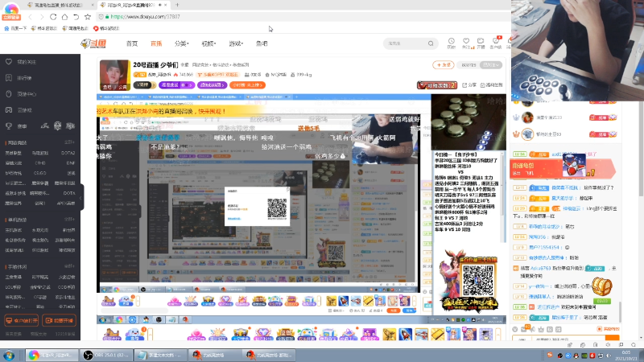Open the client download icon with red badge
Viewport: 644px width, 362px height.
pyautogui.click(x=496, y=43)
